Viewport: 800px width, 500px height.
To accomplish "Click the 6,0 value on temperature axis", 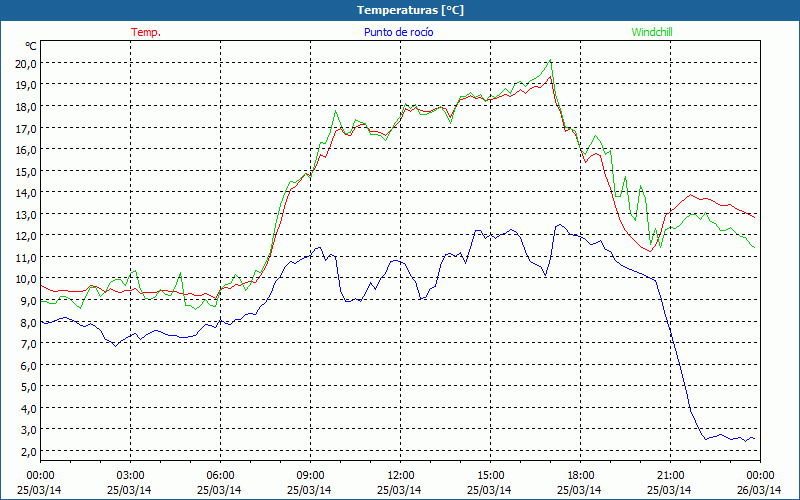I will [29, 365].
